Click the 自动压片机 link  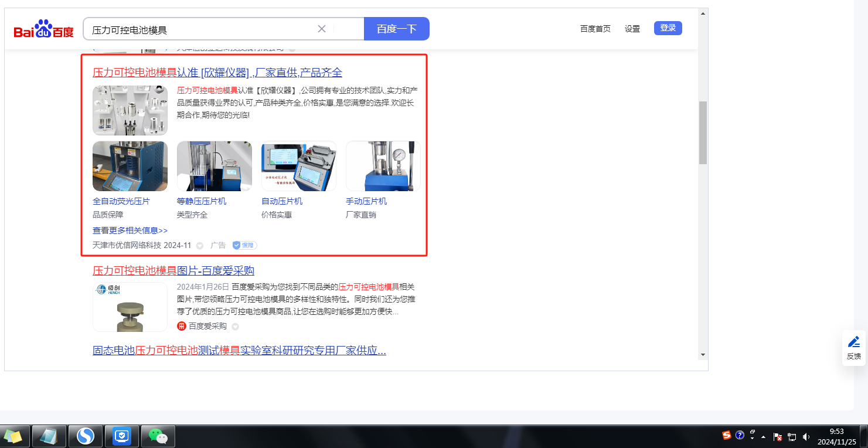[x=282, y=201]
